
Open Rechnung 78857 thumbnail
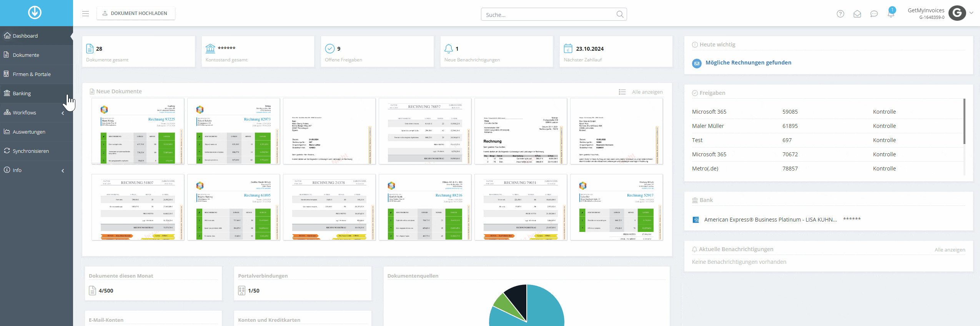pyautogui.click(x=425, y=131)
